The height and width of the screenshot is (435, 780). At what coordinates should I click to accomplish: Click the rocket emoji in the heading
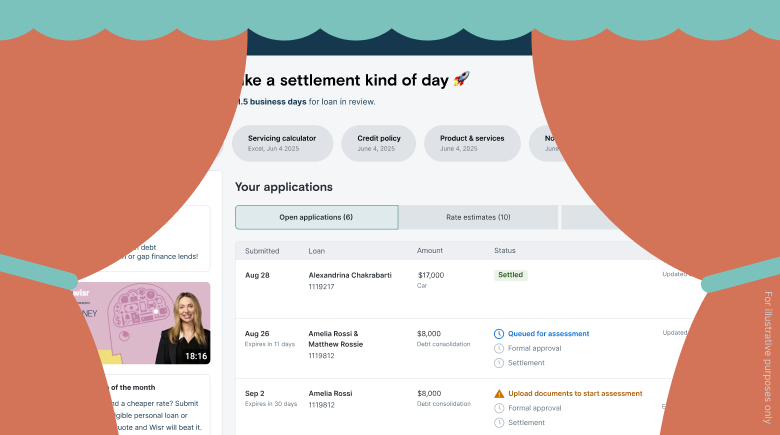pos(462,79)
